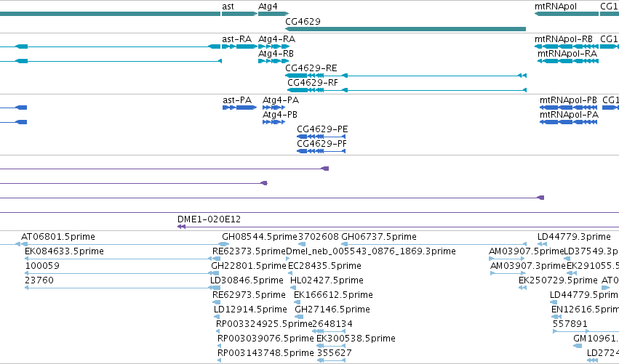Click transcript Atg4-RB
The height and width of the screenshot is (364, 619).
click(x=273, y=61)
